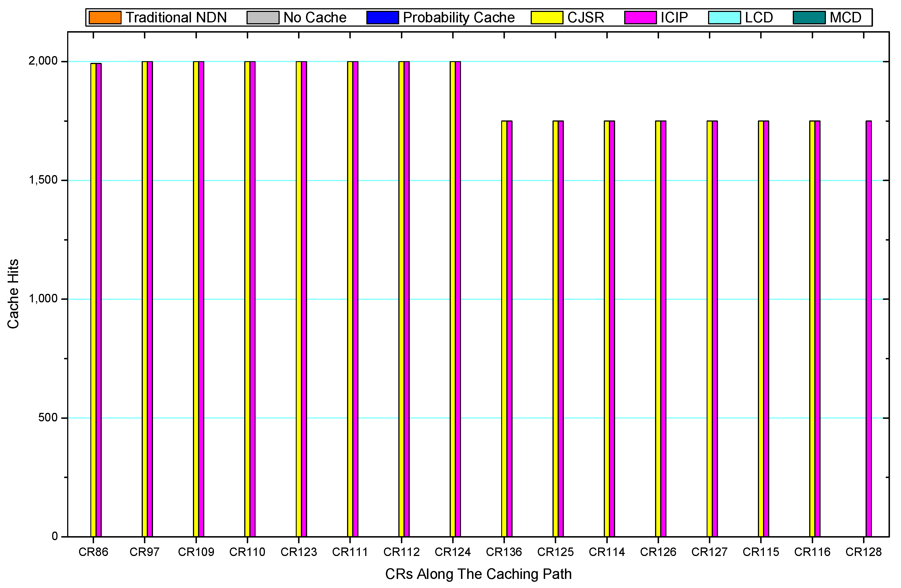This screenshot has height=588, width=901.
Task: Select the magenta ICIP bar at CR123
Action: [304, 299]
